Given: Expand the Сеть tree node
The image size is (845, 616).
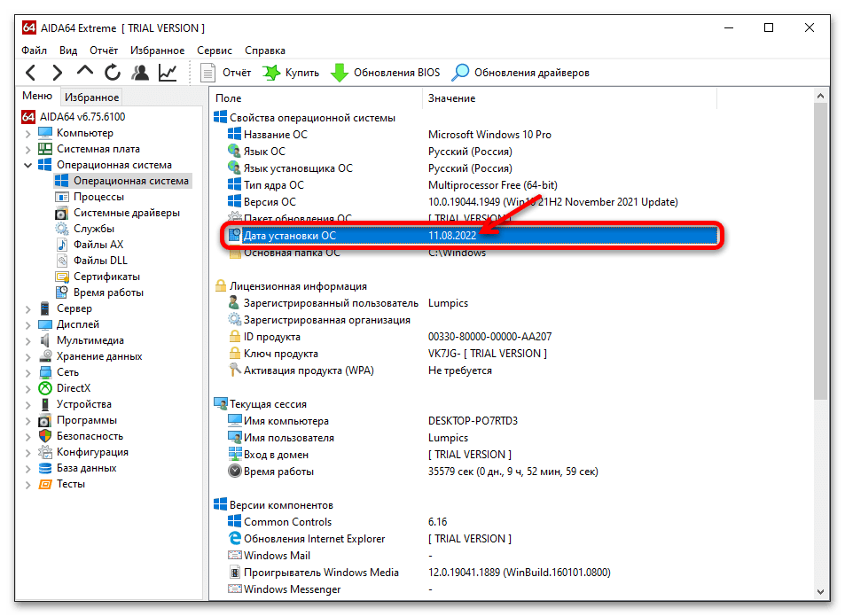Looking at the screenshot, I should (x=28, y=372).
